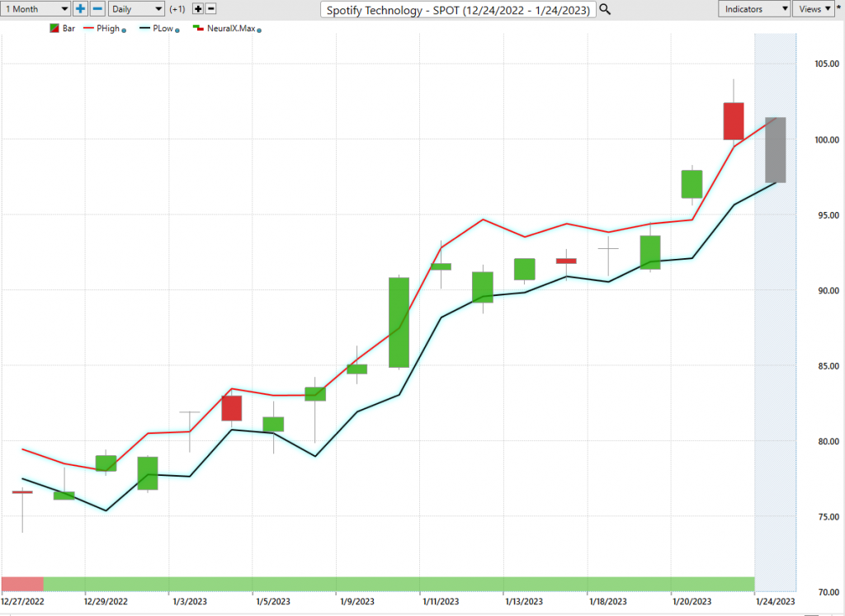Click the 90.00 price axis label
Screen dimensions: 845x616
(828, 291)
